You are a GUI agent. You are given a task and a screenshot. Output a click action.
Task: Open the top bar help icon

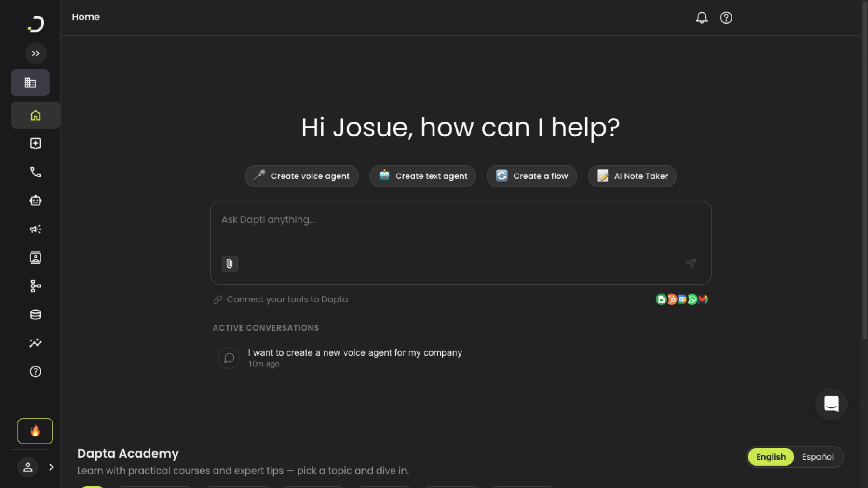[726, 18]
